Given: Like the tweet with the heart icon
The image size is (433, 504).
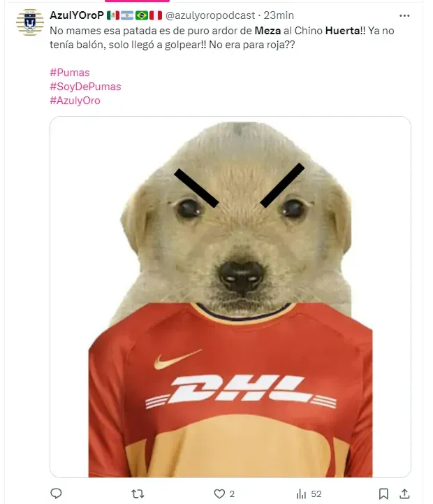Looking at the screenshot, I should coord(219,494).
